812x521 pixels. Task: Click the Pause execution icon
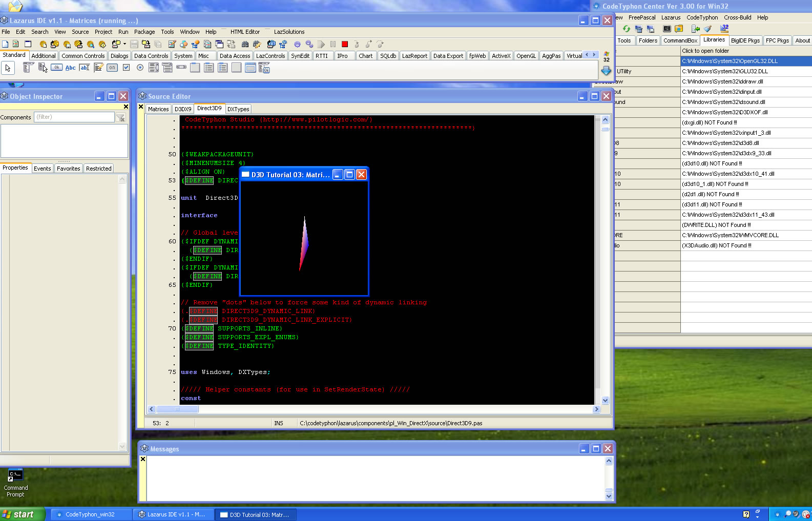click(x=333, y=45)
